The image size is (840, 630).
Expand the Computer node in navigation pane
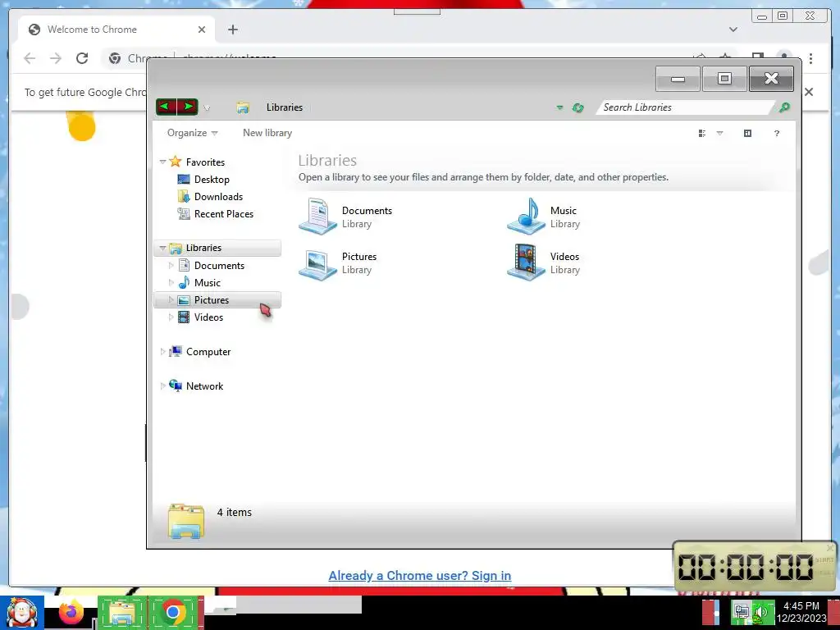click(162, 351)
